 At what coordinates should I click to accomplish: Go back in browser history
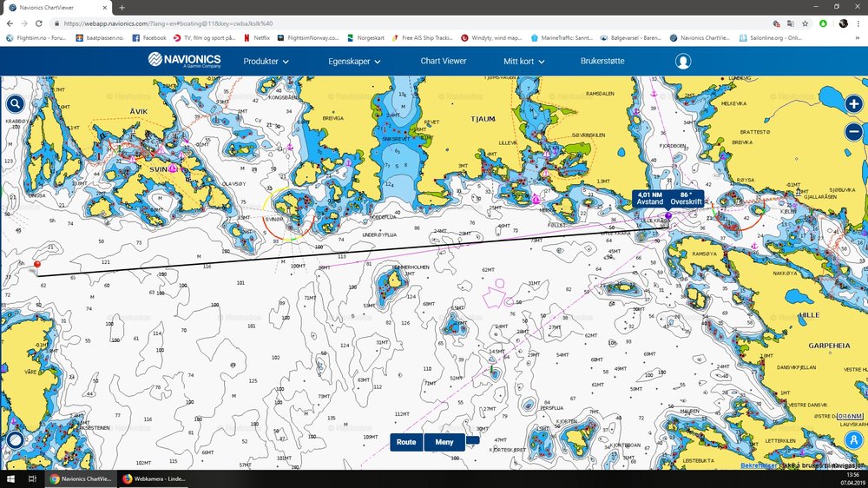click(x=10, y=23)
